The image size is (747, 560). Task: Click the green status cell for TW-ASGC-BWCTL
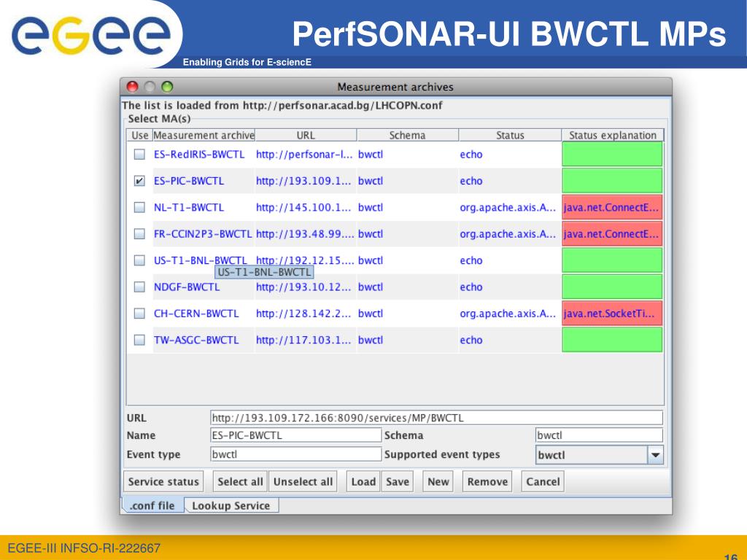pyautogui.click(x=612, y=340)
